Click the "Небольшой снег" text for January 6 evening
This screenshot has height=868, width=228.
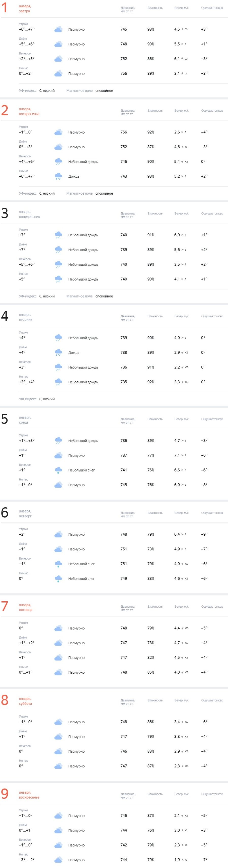(81, 564)
